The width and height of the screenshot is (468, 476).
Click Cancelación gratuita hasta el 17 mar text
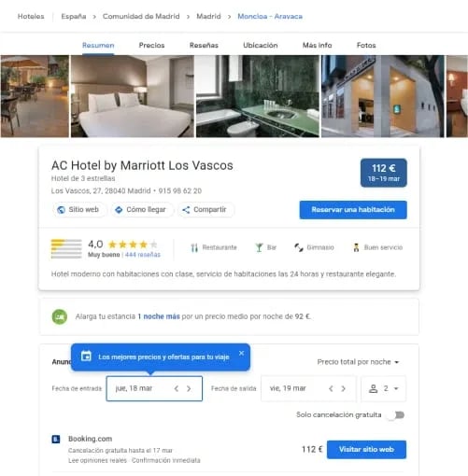pyautogui.click(x=121, y=451)
